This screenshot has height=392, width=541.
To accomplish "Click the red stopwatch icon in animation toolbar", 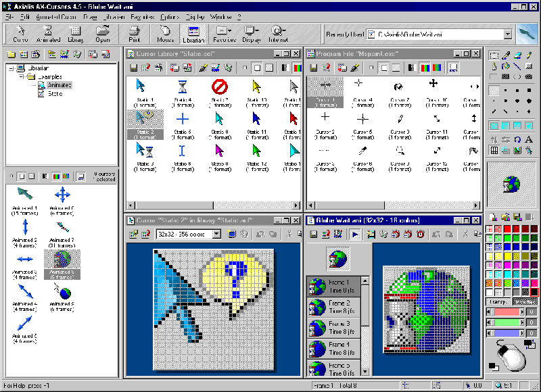I will (x=420, y=235).
